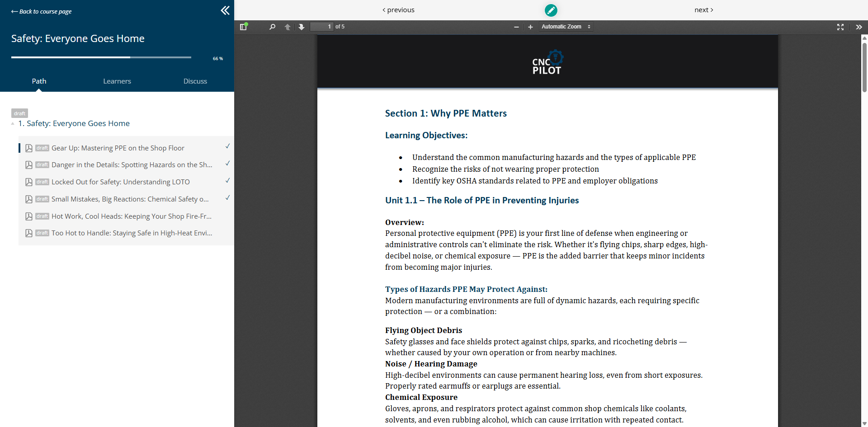
Task: Open the PDF viewer tools menu
Action: tap(859, 27)
